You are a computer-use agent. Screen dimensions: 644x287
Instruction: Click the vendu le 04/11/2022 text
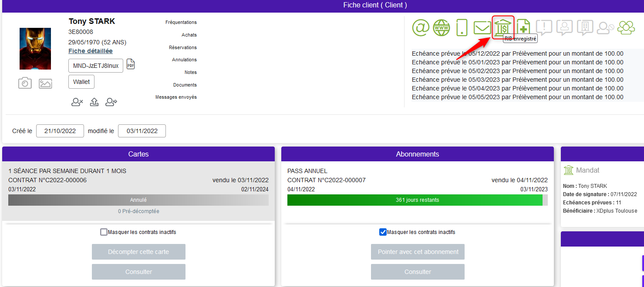click(519, 180)
